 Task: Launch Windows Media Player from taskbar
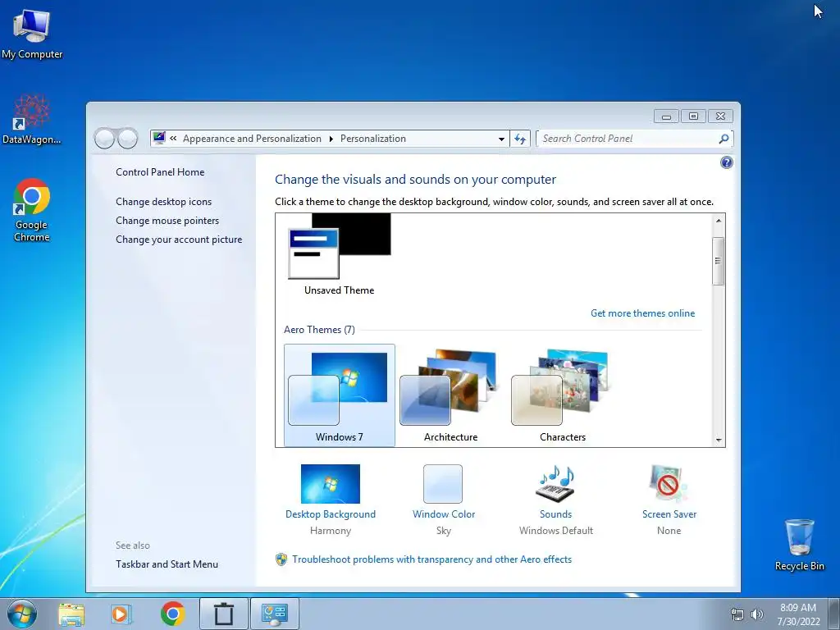pos(121,614)
